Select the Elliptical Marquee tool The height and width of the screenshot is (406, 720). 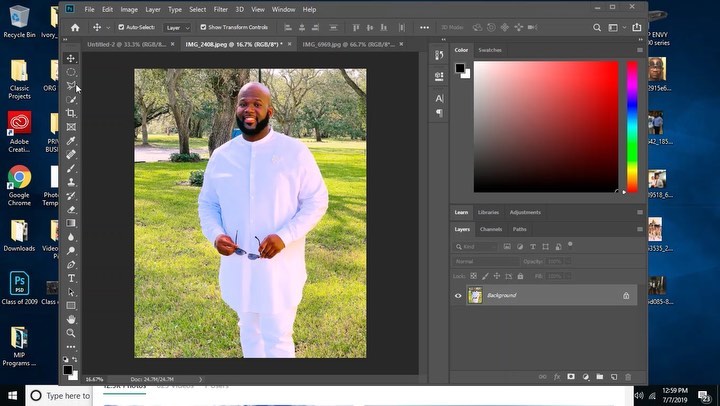(71, 72)
